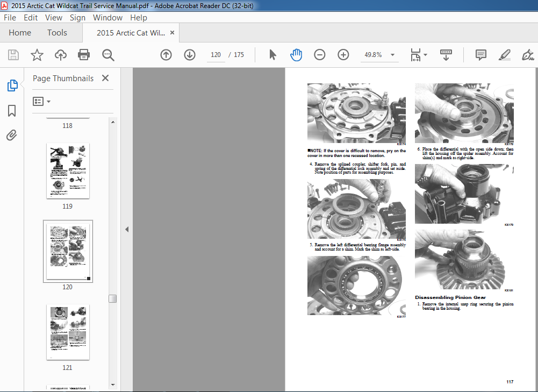Switch to the Home tab
Screen dimensions: 538x392
coord(20,33)
